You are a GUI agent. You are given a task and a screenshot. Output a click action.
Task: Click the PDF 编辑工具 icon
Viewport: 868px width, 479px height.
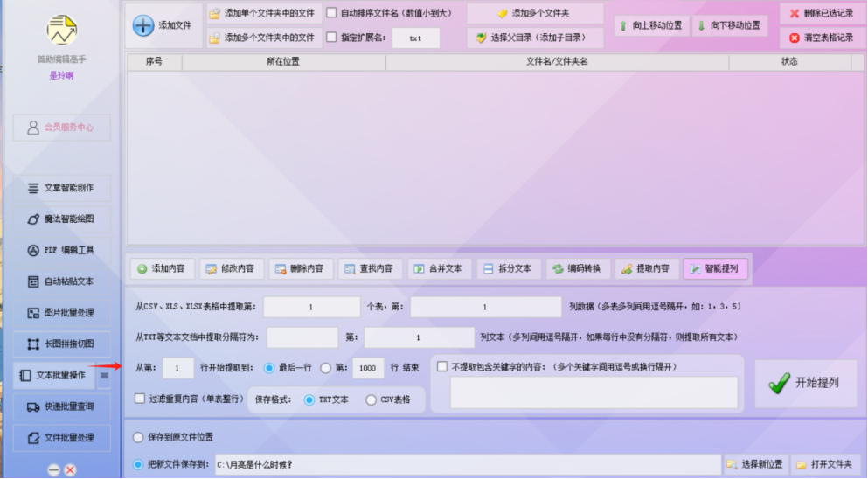pyautogui.click(x=33, y=250)
